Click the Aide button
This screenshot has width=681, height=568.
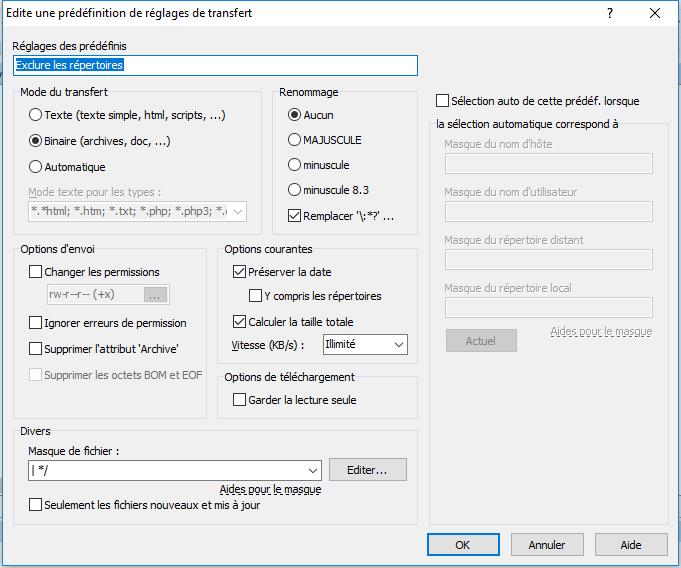[x=631, y=545]
